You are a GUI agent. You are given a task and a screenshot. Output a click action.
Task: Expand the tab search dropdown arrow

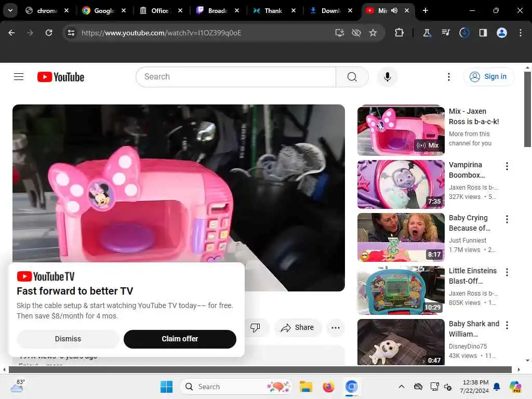(x=10, y=10)
